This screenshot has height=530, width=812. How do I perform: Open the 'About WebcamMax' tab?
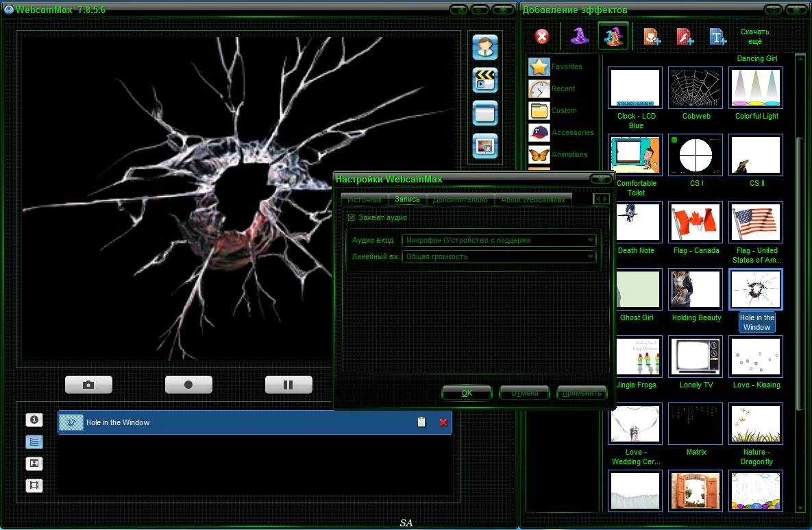tap(533, 200)
